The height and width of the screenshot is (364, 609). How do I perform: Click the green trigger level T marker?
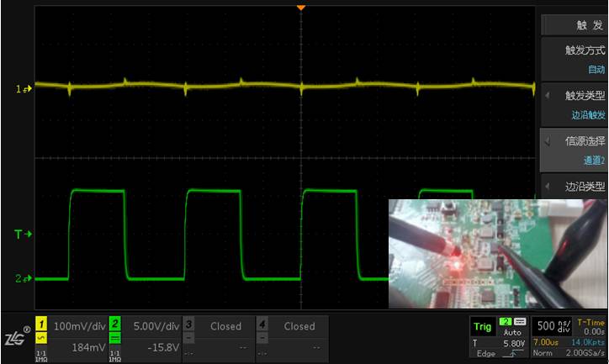coord(24,235)
